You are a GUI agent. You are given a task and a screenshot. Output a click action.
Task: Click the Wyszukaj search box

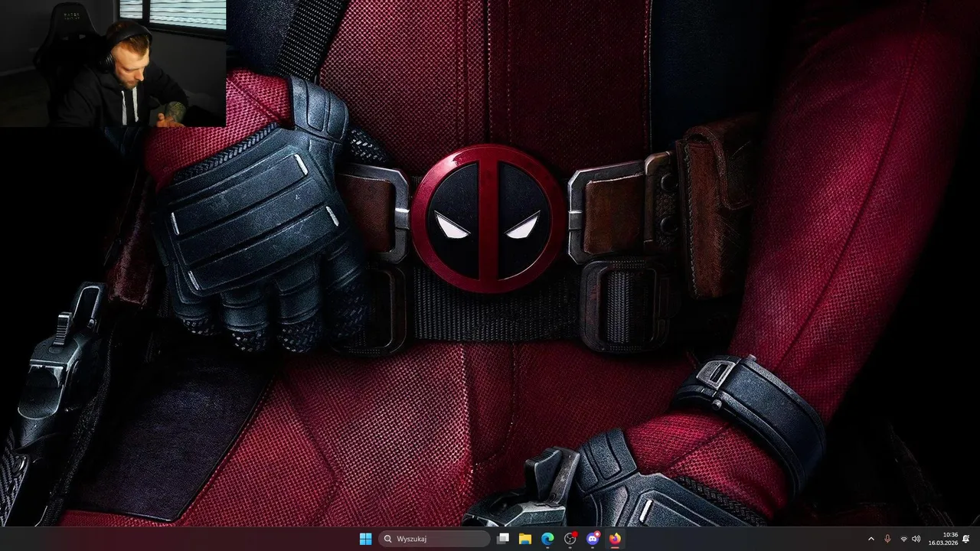[x=435, y=539]
